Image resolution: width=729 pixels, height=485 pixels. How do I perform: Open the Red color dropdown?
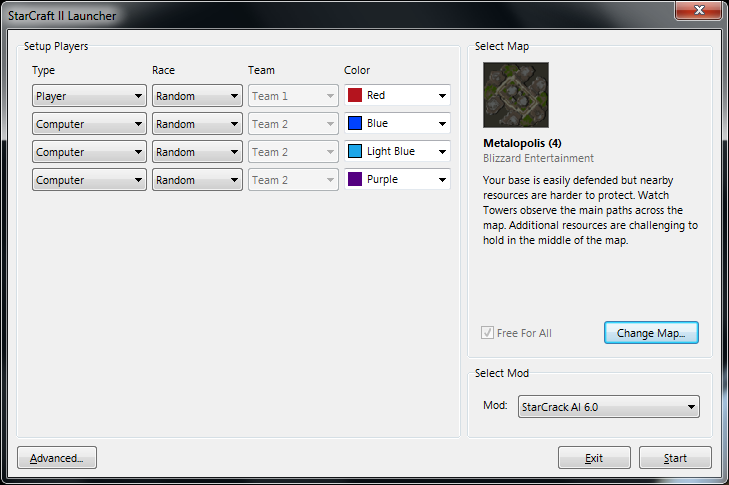coord(397,96)
